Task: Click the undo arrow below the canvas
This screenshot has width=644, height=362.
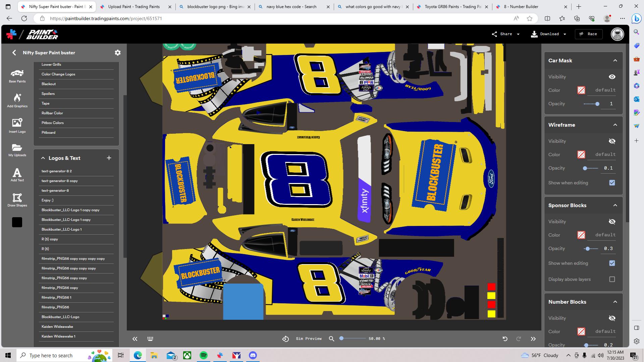Action: 505,339
